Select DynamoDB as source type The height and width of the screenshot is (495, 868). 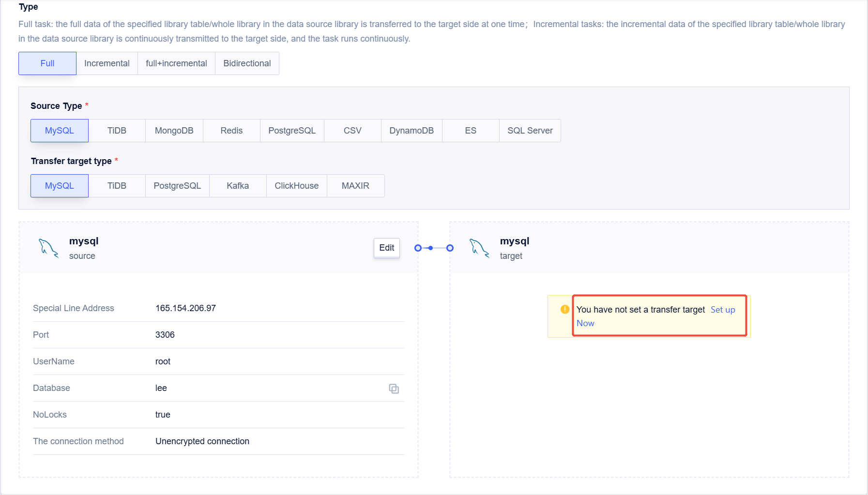point(411,131)
